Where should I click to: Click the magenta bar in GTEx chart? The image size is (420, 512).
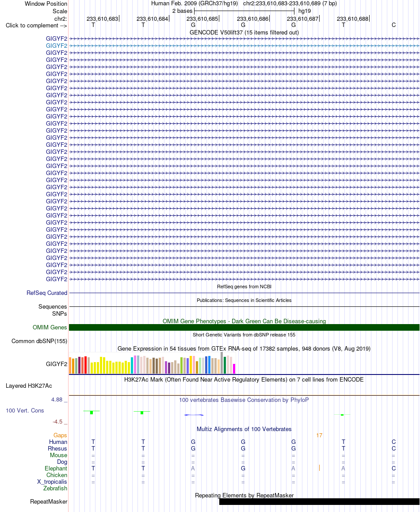[x=234, y=369]
